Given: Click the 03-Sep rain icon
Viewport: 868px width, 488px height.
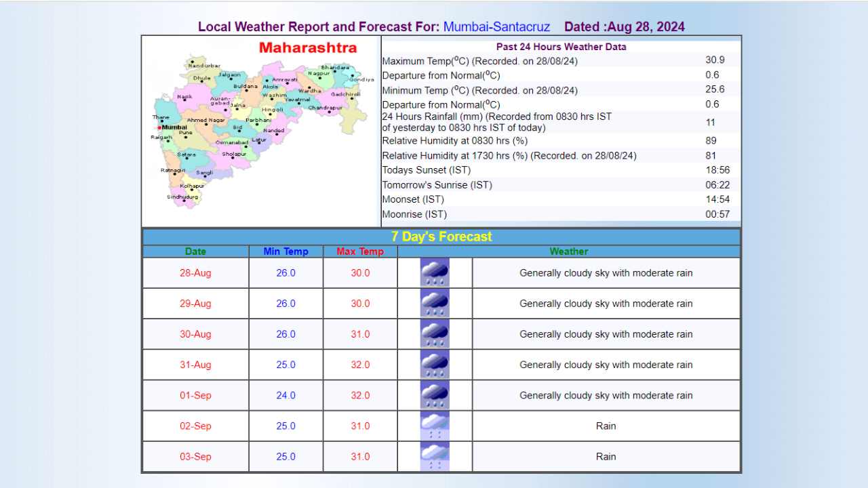Looking at the screenshot, I should [x=434, y=456].
